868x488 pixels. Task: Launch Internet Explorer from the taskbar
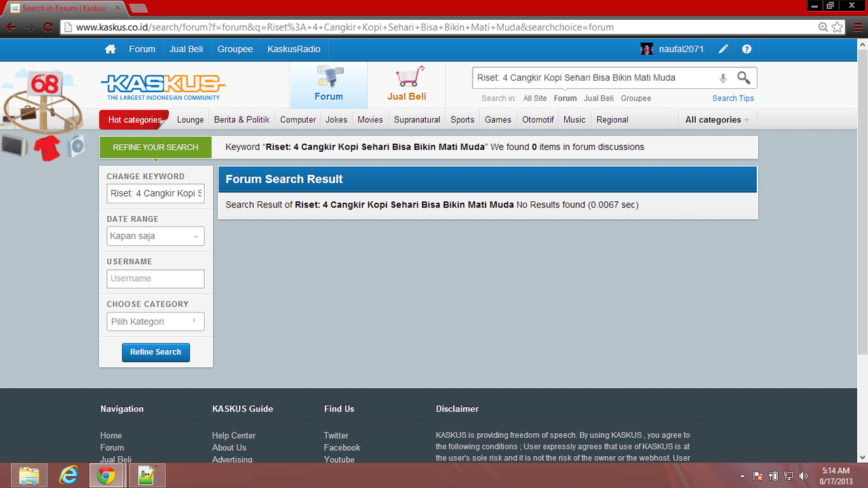pyautogui.click(x=68, y=476)
